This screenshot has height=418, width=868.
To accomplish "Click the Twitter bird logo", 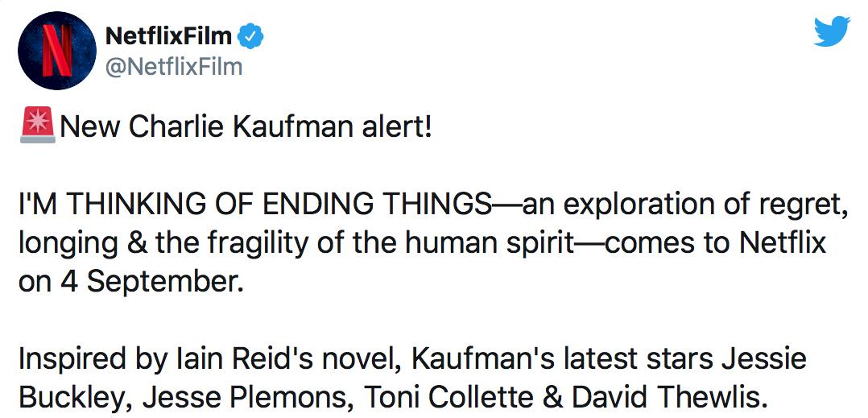I will [831, 31].
